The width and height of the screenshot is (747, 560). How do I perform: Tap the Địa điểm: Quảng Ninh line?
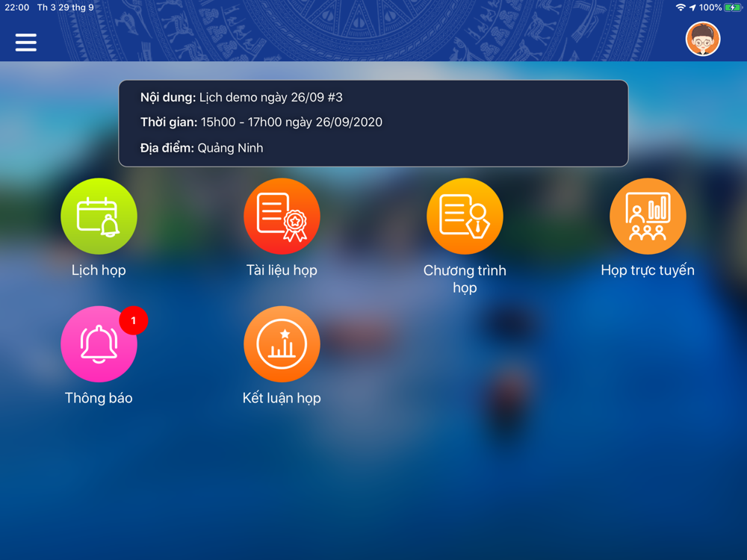click(202, 148)
